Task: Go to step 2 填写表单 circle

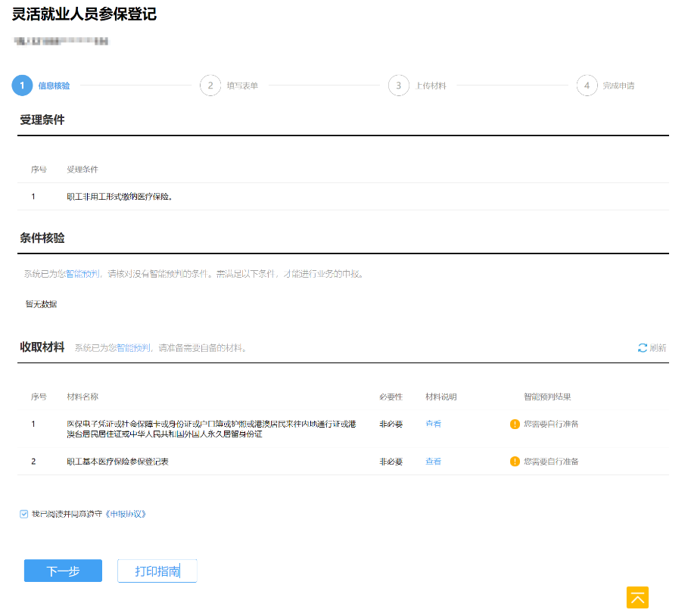Action: tap(210, 86)
